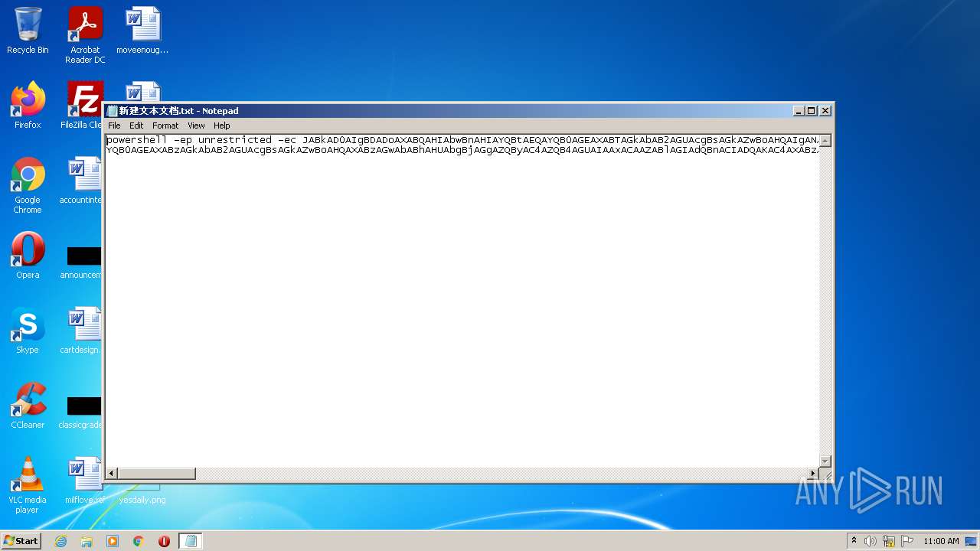Activate the Notepad taskbar button
The image size is (980, 551).
point(191,541)
